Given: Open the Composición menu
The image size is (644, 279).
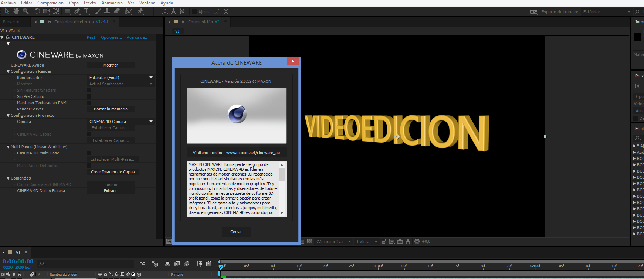Looking at the screenshot, I should click(x=50, y=3).
